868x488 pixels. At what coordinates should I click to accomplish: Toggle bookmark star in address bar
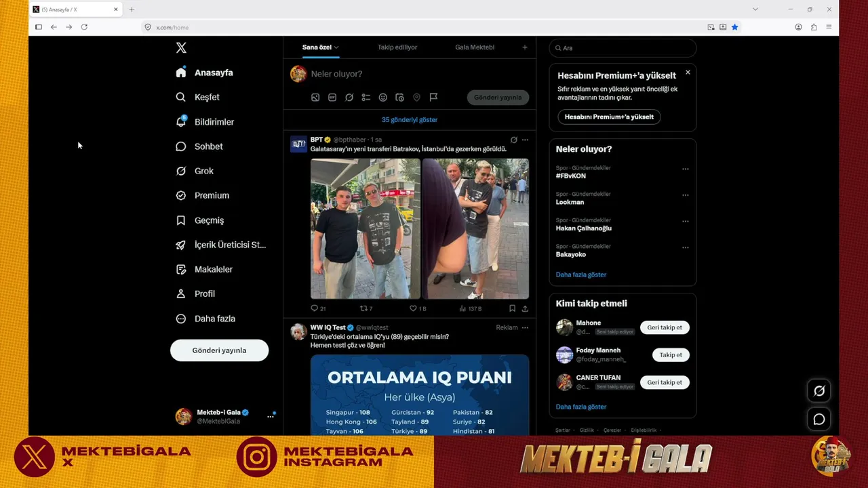734,27
